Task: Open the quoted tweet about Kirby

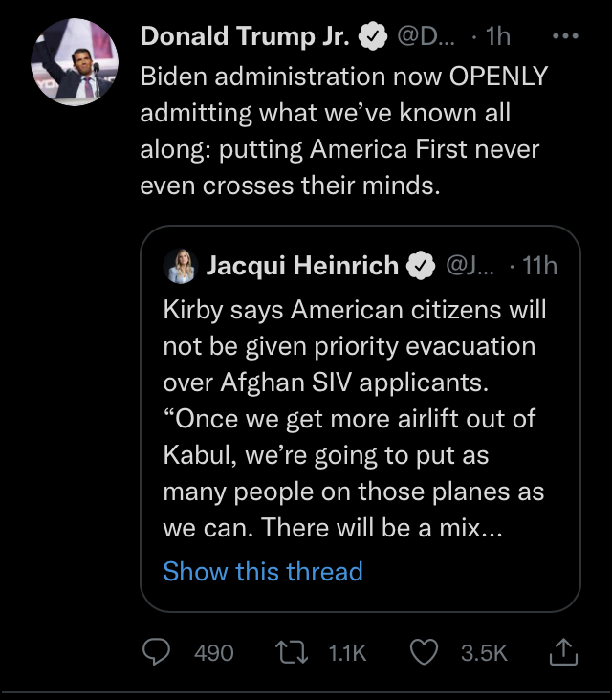Action: point(361,419)
